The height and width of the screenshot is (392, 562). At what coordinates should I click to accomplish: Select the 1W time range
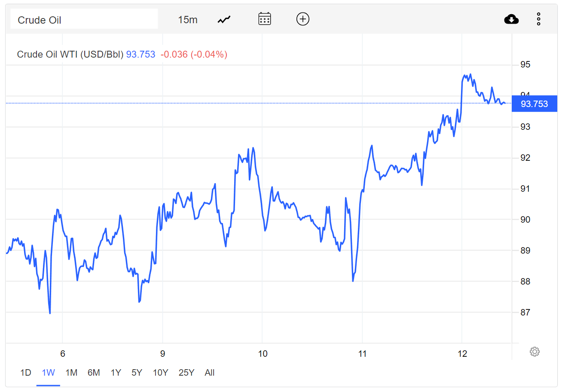[48, 373]
